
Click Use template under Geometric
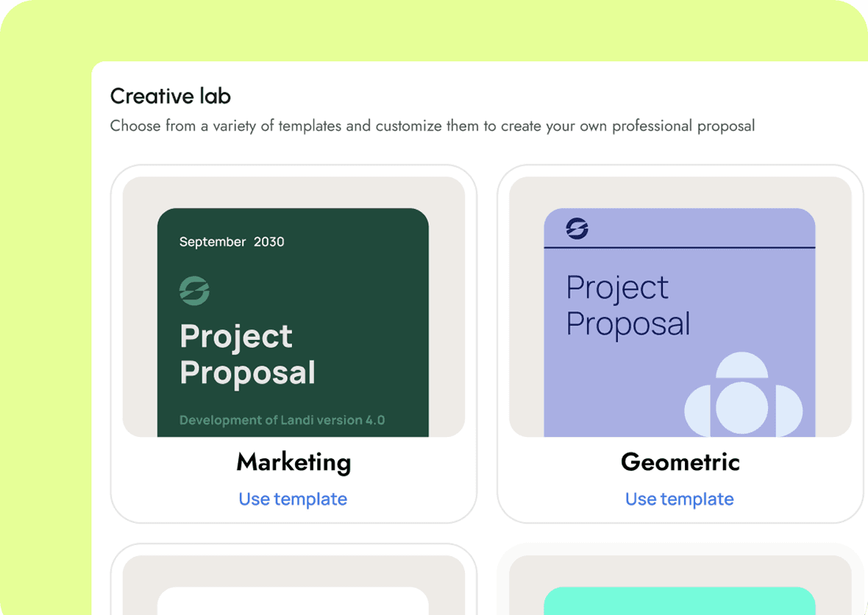[679, 499]
